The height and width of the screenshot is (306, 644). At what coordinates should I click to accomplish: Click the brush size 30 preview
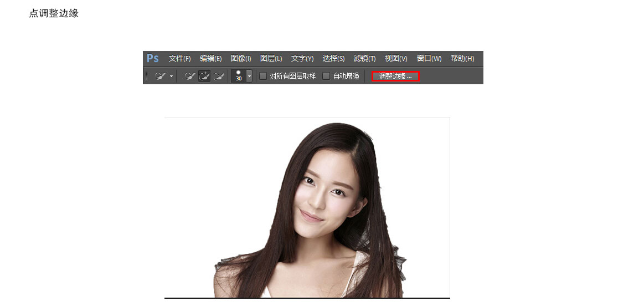click(x=239, y=76)
